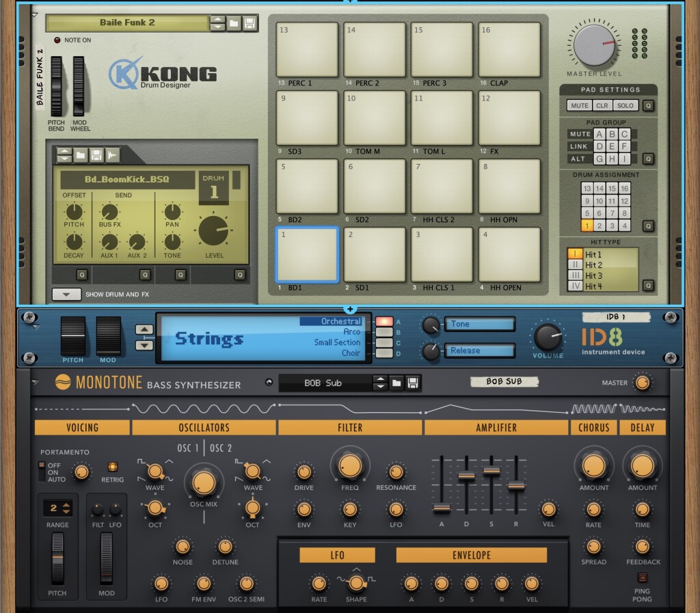This screenshot has height=613, width=700.
Task: Open Kong patch browser folder icon
Action: 234,23
